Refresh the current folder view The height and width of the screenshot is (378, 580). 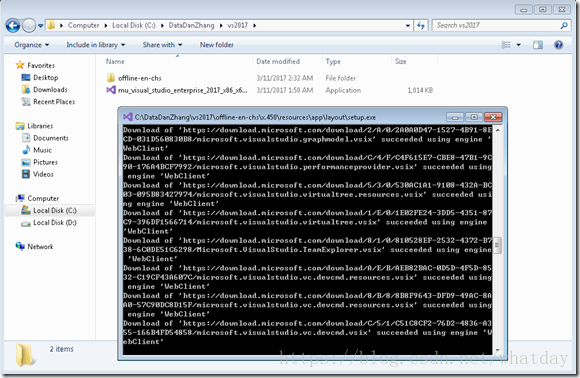click(x=421, y=26)
